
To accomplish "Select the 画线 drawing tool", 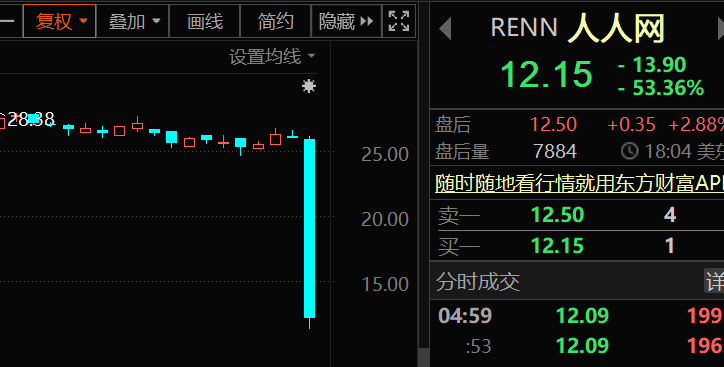I will (x=205, y=21).
